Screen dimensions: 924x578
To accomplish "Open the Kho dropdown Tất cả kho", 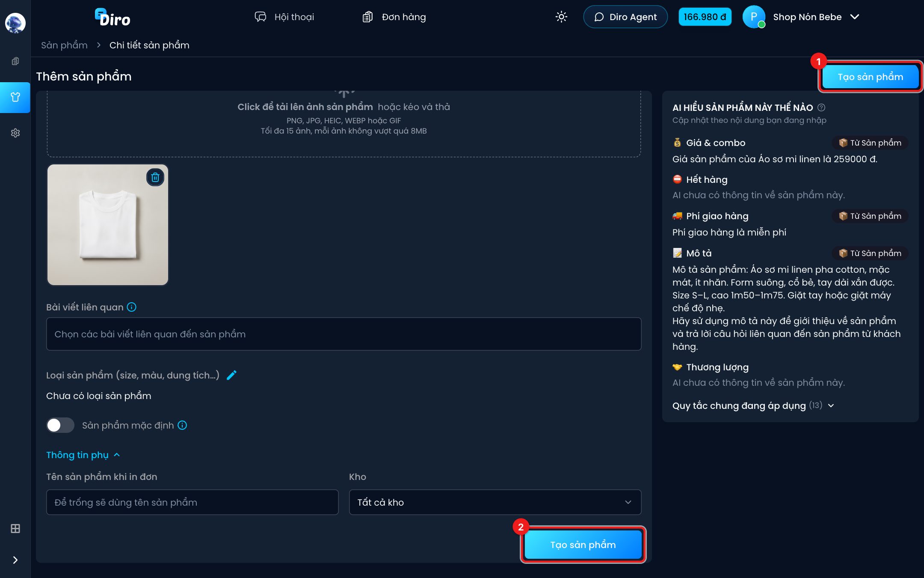I will click(x=495, y=502).
